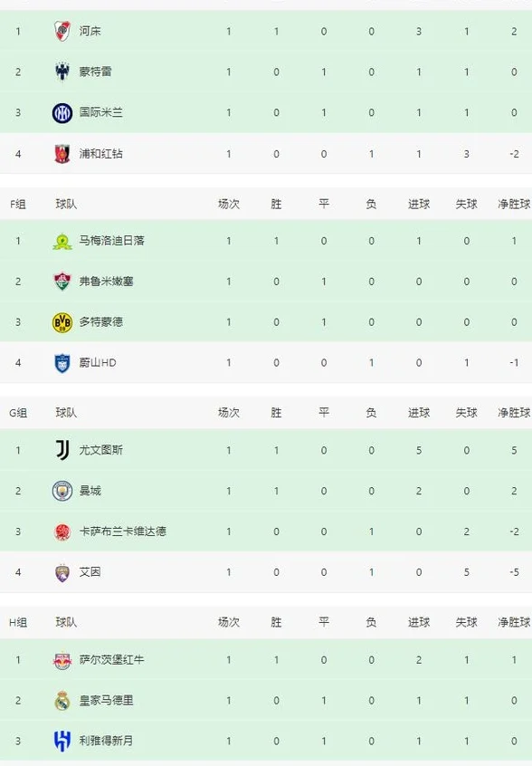Click the Urawa Red Diamonds logo
The image size is (532, 766).
click(62, 154)
